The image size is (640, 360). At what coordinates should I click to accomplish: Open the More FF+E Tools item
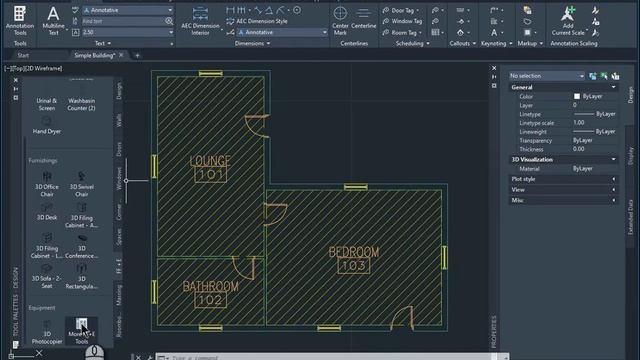81,331
